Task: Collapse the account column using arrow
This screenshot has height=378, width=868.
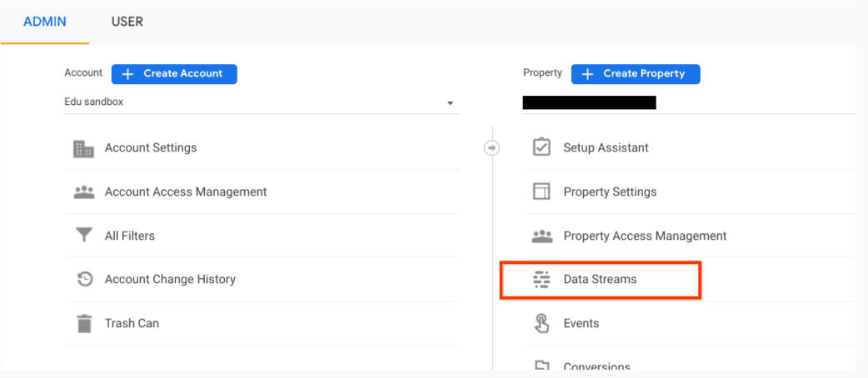Action: pos(491,148)
